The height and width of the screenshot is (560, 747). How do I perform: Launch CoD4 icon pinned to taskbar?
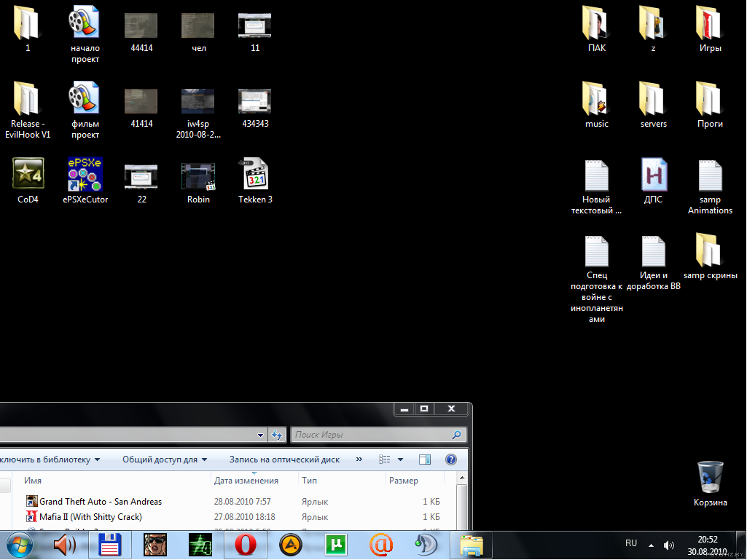200,545
